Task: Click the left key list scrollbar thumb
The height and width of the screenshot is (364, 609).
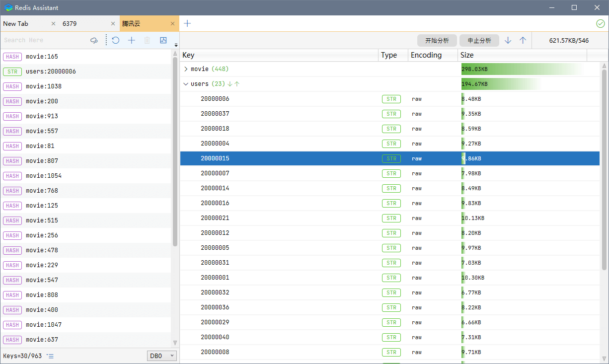Action: click(175, 151)
